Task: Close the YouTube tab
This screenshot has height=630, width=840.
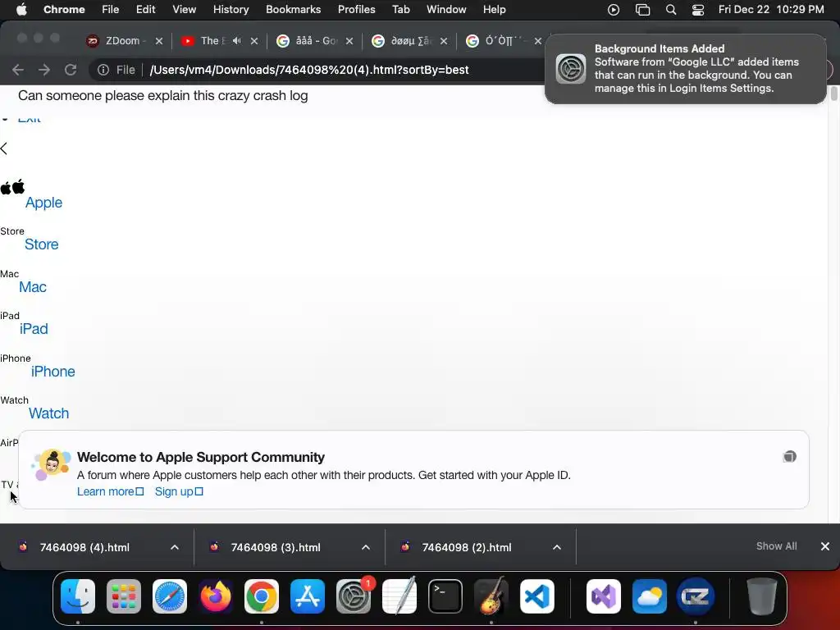Action: (x=254, y=41)
